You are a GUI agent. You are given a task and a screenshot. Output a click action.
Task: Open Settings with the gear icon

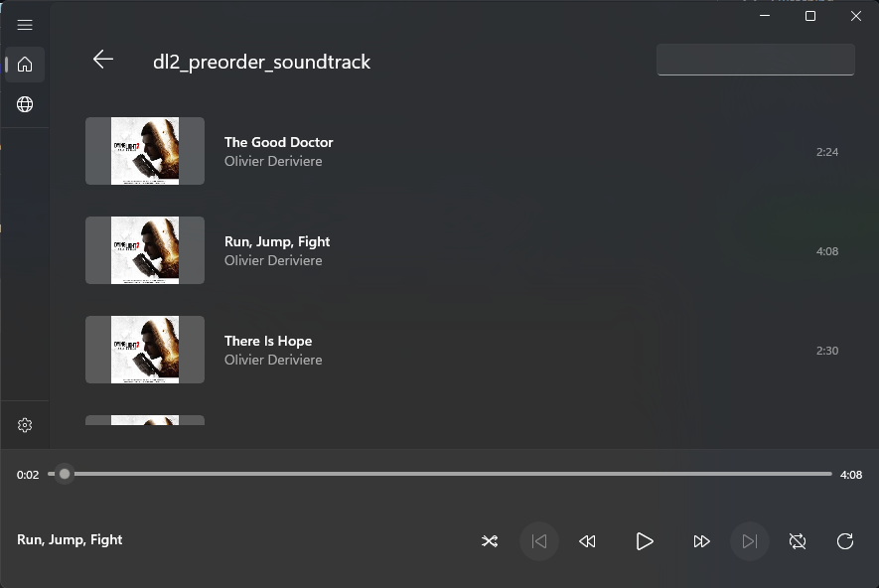click(25, 425)
